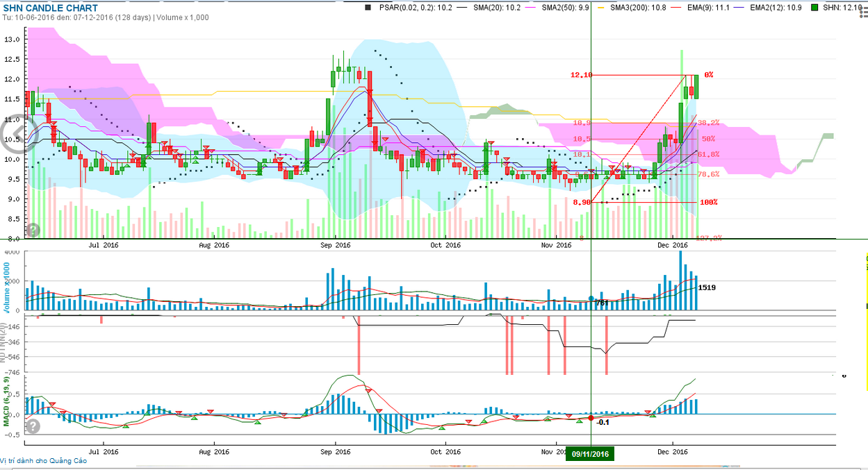This screenshot has height=470, width=868.
Task: Click the -0.1 MACD value label
Action: (x=603, y=421)
